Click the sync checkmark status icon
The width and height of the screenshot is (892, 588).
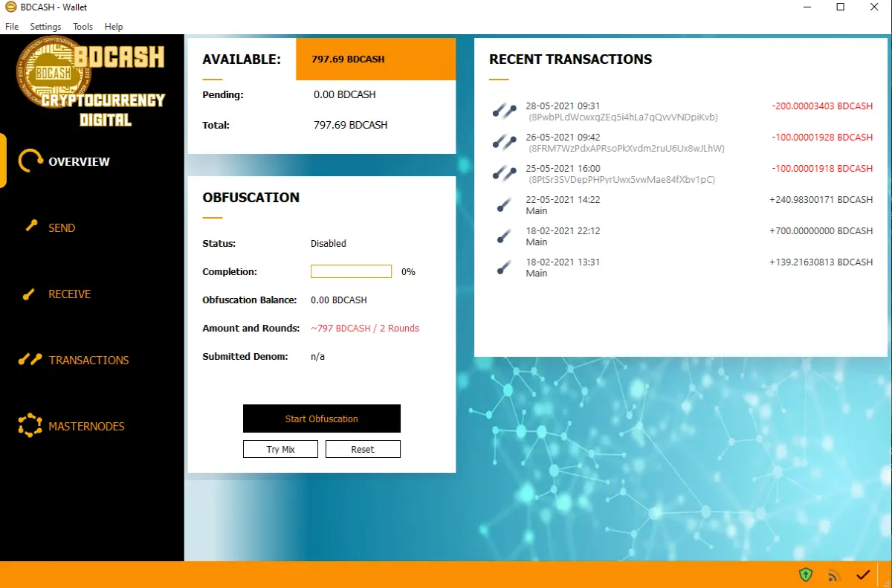pyautogui.click(x=863, y=575)
